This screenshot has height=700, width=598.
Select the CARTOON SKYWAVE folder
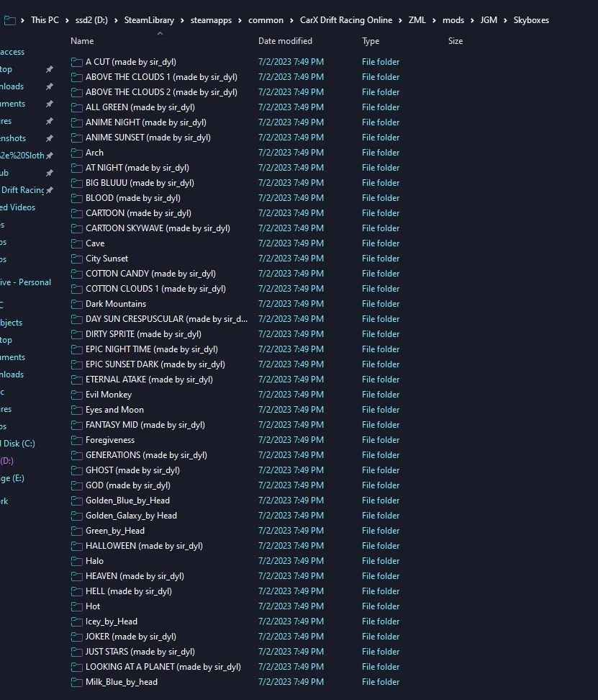coord(158,228)
